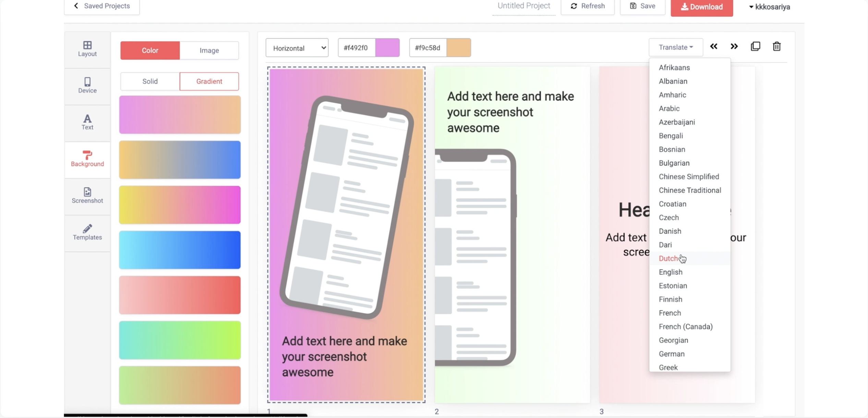Pick the cyan-to-blue gradient swatch

180,250
